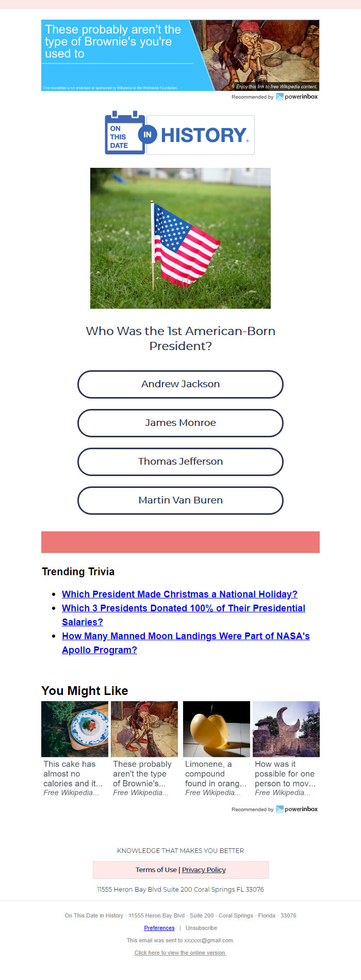Select the James Monroe answer
This screenshot has width=361, height=980.
click(x=180, y=423)
